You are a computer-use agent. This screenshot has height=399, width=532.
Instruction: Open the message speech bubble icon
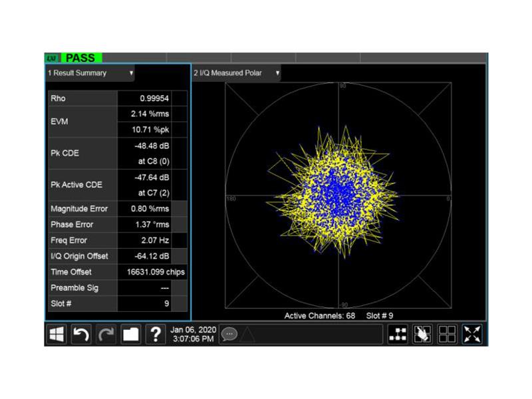(229, 334)
